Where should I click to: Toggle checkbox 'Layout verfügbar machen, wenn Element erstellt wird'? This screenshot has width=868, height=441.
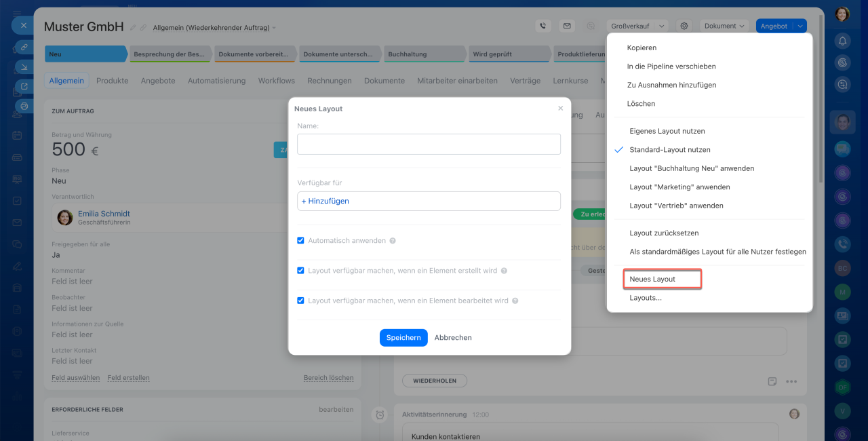301,271
